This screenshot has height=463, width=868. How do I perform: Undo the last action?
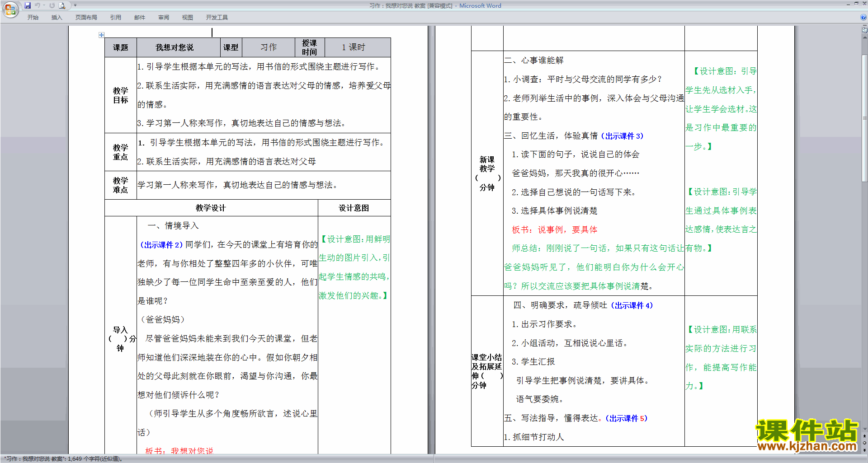[x=38, y=5]
